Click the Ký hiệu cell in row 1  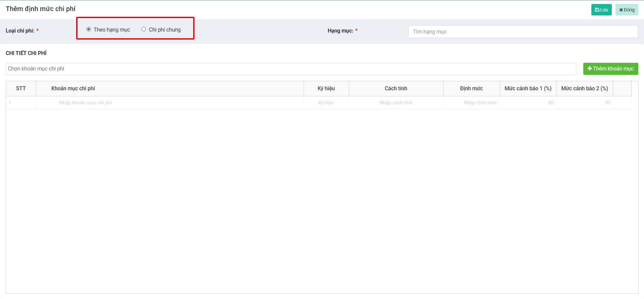coord(326,103)
